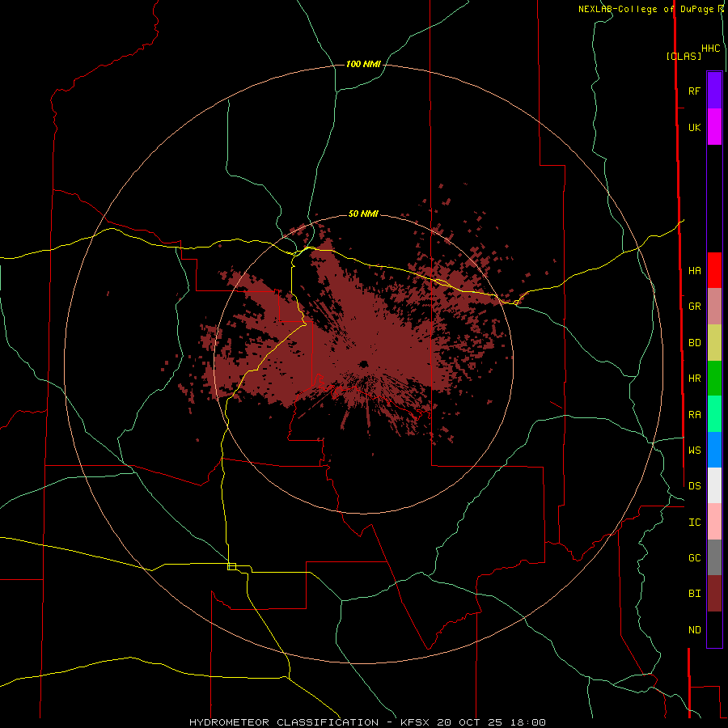Click the GR pink legend swatch
This screenshot has width=728, height=728.
click(x=714, y=307)
